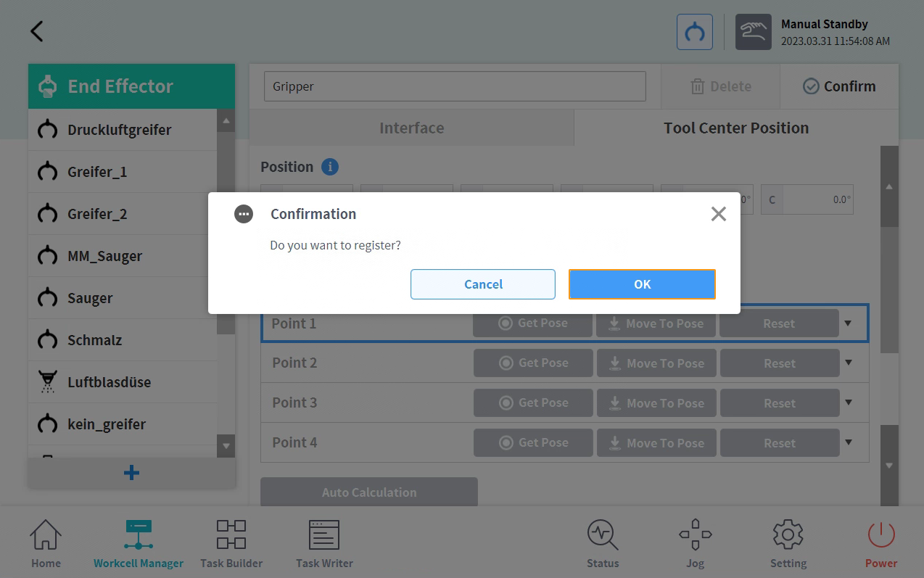
Task: Confirm registration with OK button
Action: 642,284
